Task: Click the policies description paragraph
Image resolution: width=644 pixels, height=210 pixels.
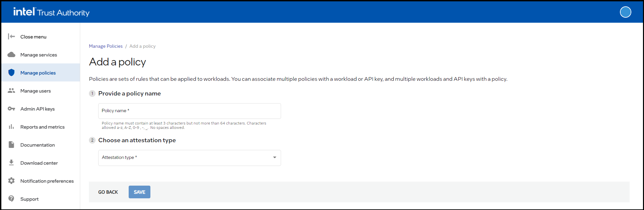Action: pyautogui.click(x=298, y=79)
